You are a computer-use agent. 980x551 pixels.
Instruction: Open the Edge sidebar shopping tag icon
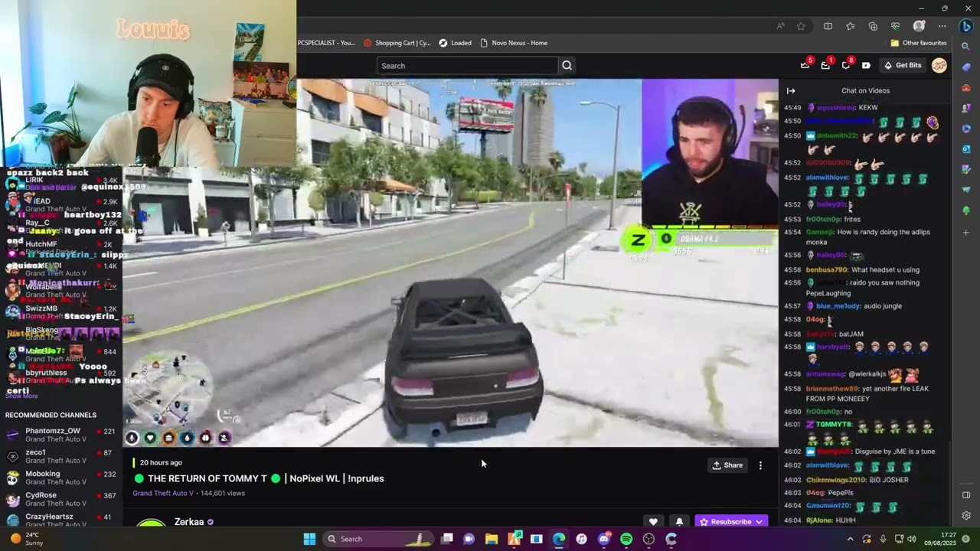pos(966,67)
